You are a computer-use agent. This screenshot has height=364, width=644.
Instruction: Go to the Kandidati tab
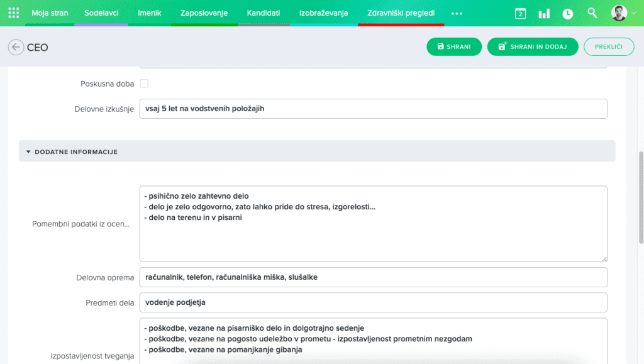[x=264, y=13]
